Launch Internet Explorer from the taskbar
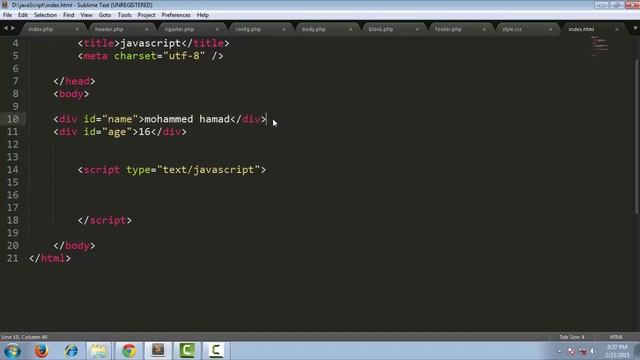The height and width of the screenshot is (360, 640). [x=71, y=351]
